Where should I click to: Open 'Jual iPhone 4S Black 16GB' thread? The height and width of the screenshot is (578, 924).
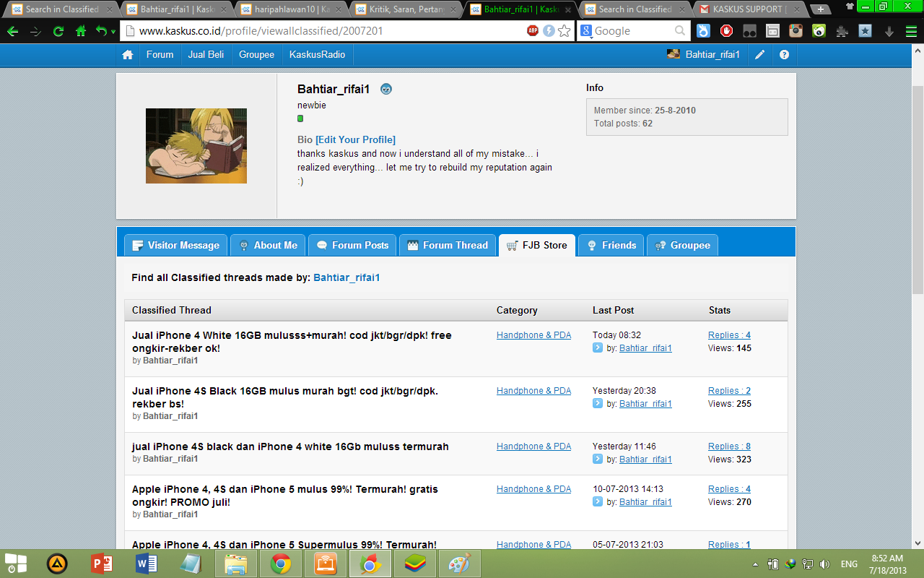pos(285,397)
